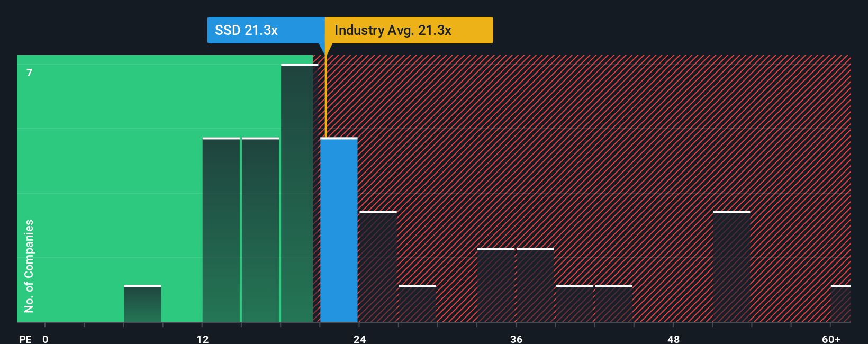Image resolution: width=868 pixels, height=344 pixels.
Task: Click the partial bar at PE 60+
Action: (x=840, y=304)
